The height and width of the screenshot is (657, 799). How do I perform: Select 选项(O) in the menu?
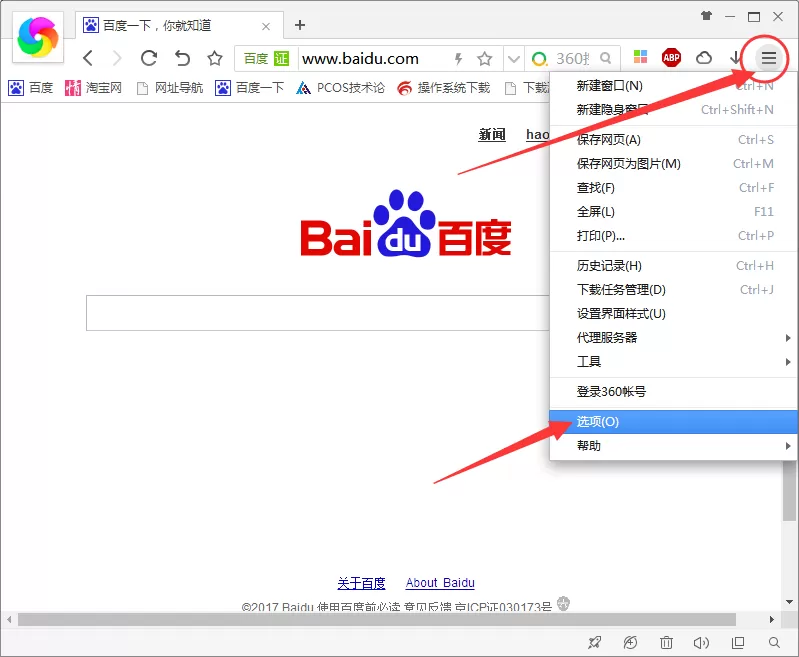coord(674,422)
